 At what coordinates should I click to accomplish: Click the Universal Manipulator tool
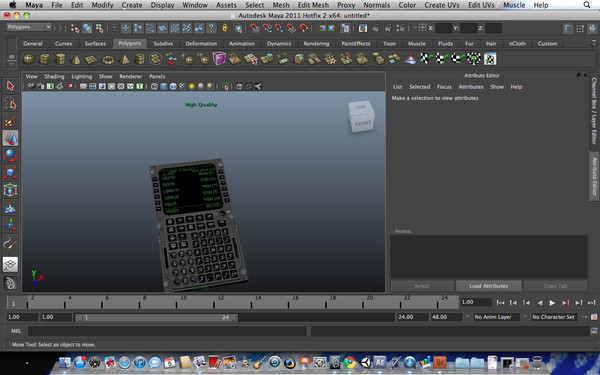tap(10, 190)
